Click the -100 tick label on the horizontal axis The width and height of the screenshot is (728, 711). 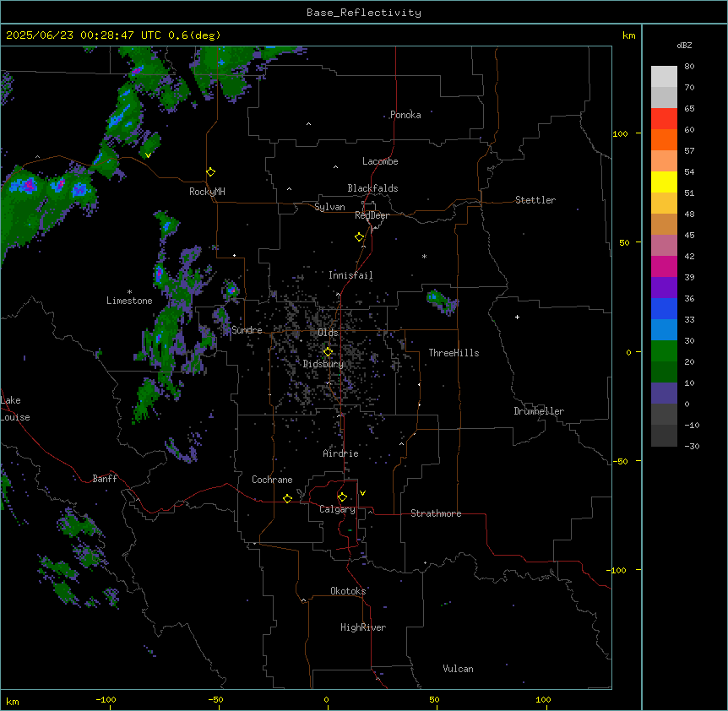[106, 699]
